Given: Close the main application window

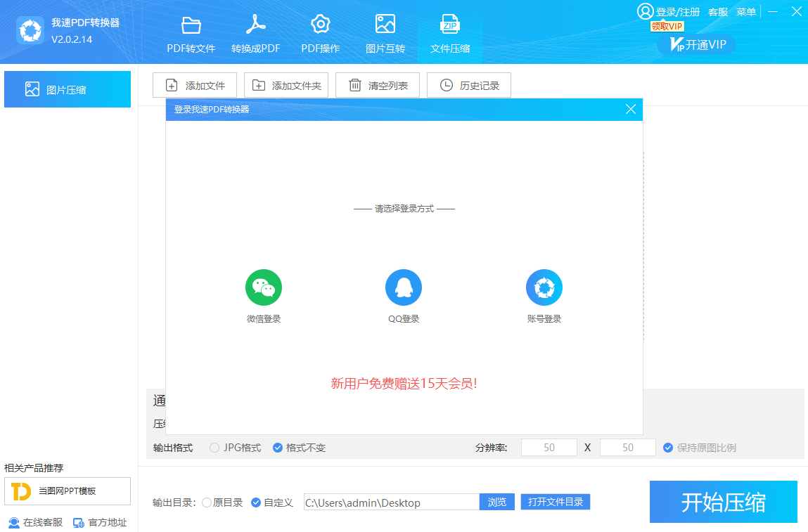Looking at the screenshot, I should (796, 11).
